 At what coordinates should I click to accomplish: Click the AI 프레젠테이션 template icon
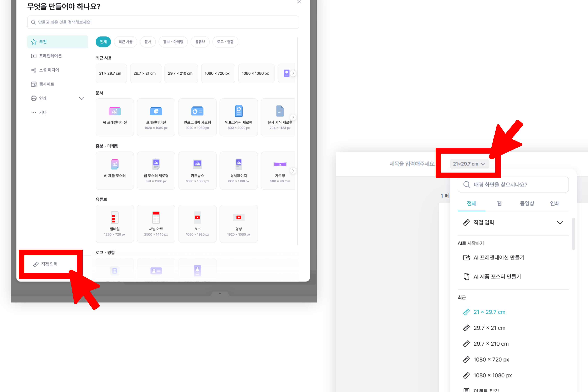coord(115,111)
